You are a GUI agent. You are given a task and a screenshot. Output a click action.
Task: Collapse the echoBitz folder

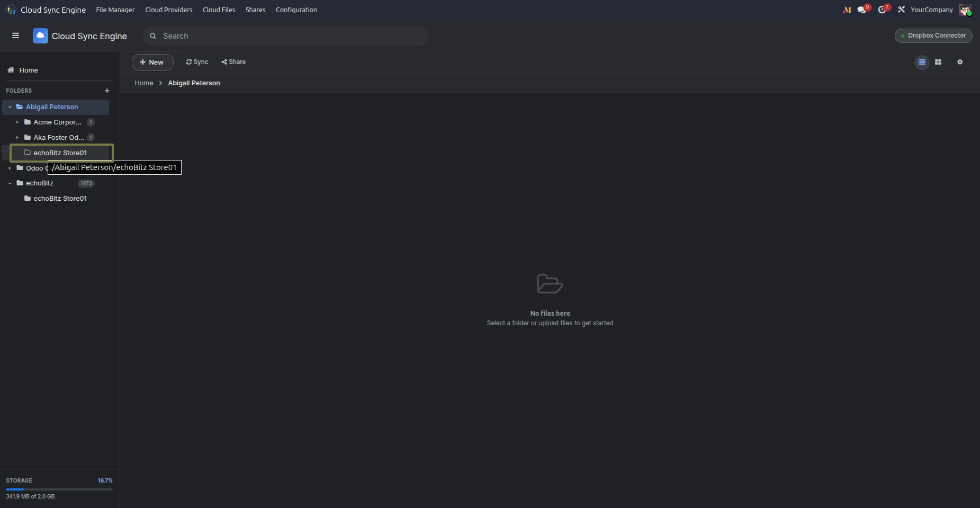tap(10, 183)
